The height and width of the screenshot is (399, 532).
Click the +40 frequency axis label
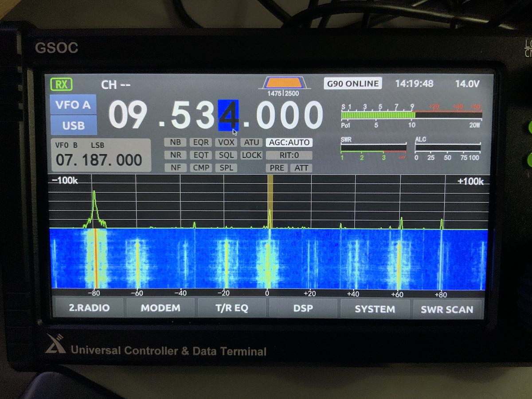pos(353,293)
